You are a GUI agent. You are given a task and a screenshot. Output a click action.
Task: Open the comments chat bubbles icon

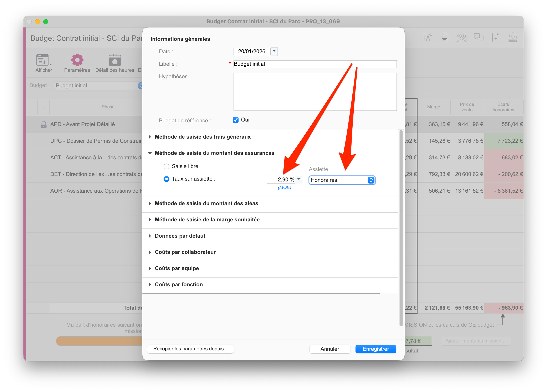point(479,38)
